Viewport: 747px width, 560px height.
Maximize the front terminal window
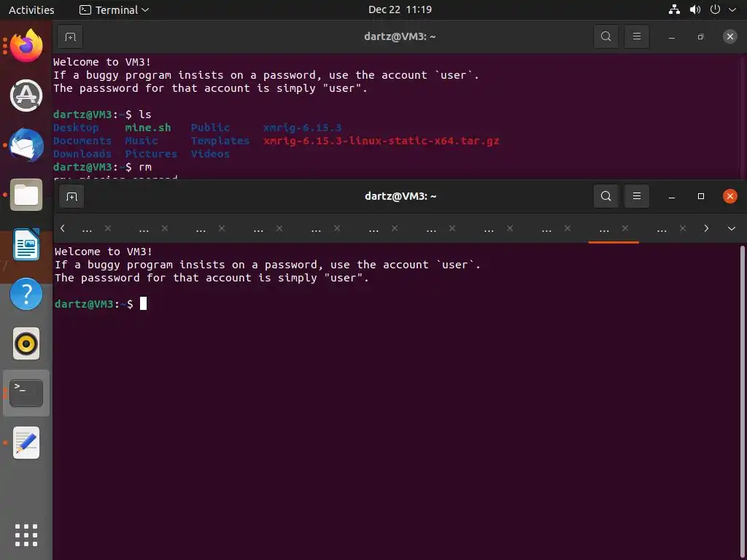[701, 196]
